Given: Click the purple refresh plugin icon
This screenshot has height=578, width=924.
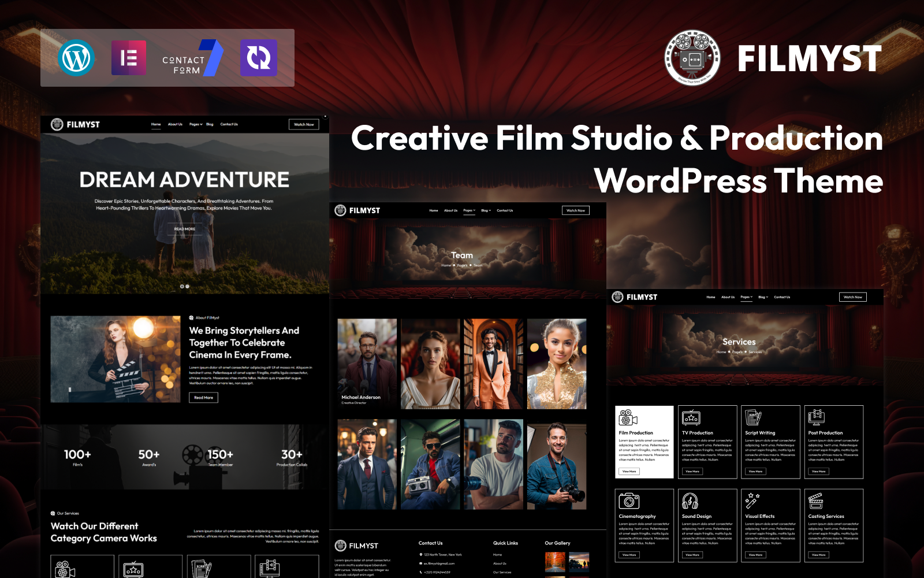Looking at the screenshot, I should (x=259, y=58).
